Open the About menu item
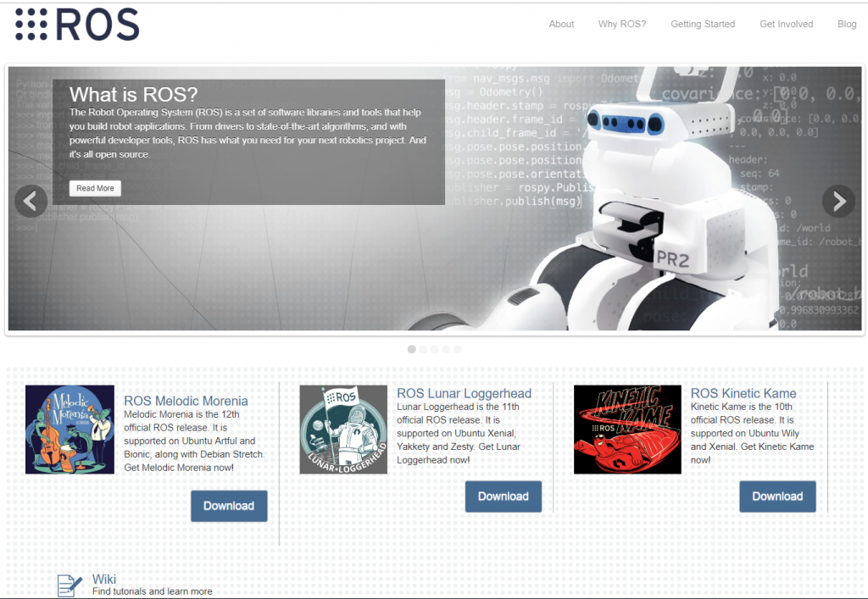 (x=561, y=24)
